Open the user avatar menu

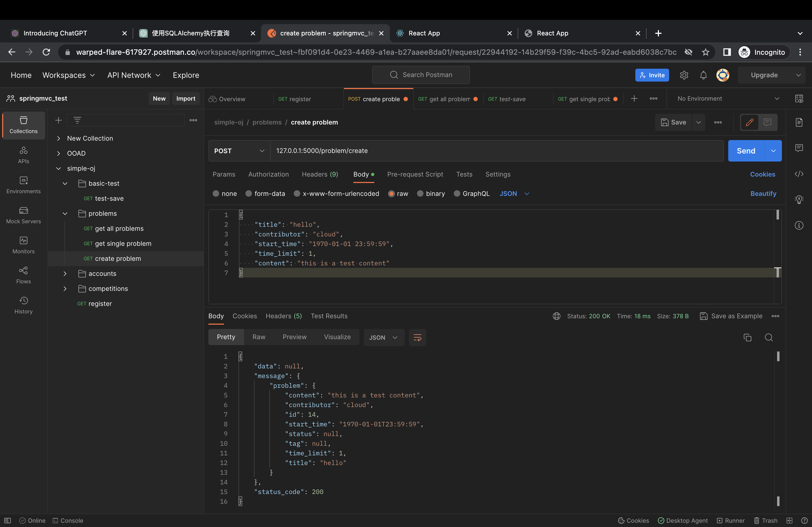723,75
